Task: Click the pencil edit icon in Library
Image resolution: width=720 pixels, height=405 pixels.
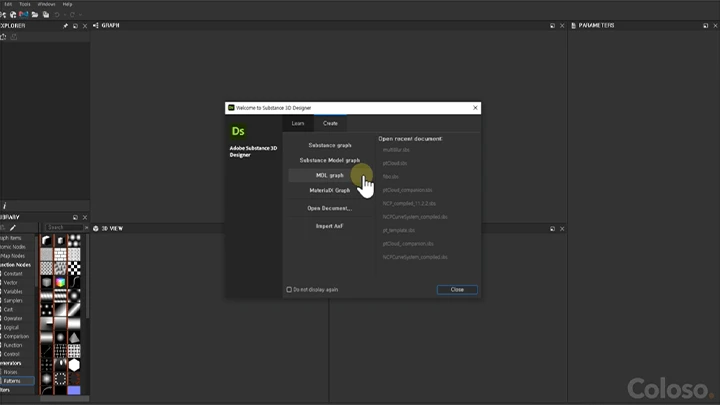Action: coord(13,227)
